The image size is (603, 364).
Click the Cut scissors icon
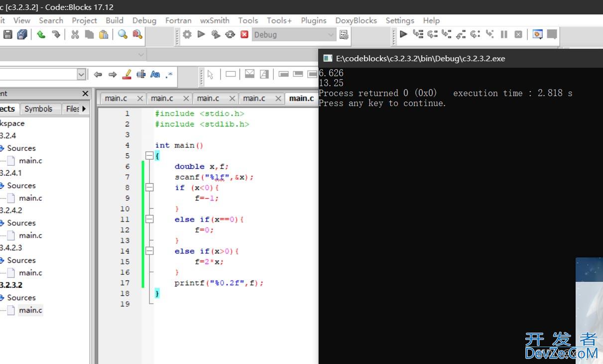point(75,34)
